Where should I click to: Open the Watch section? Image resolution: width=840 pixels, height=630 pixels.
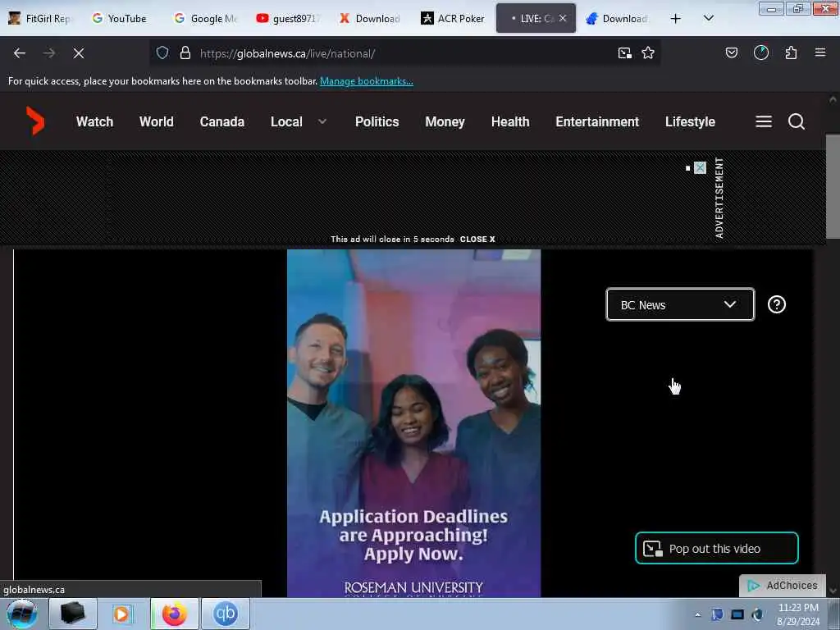coord(95,121)
